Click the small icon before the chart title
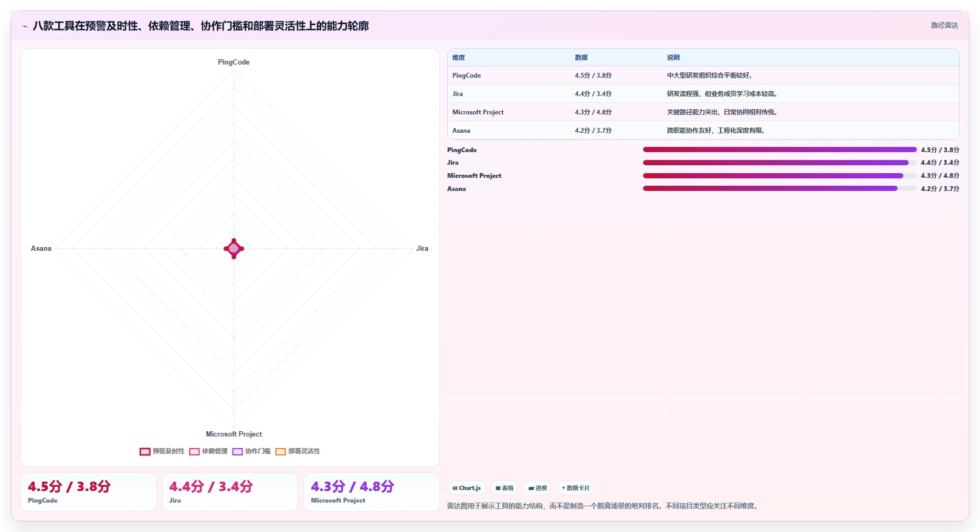This screenshot has height=532, width=980. 25,26
